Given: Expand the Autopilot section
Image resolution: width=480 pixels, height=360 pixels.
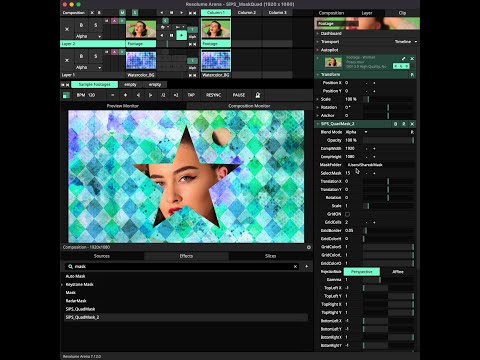Looking at the screenshot, I should tap(317, 50).
